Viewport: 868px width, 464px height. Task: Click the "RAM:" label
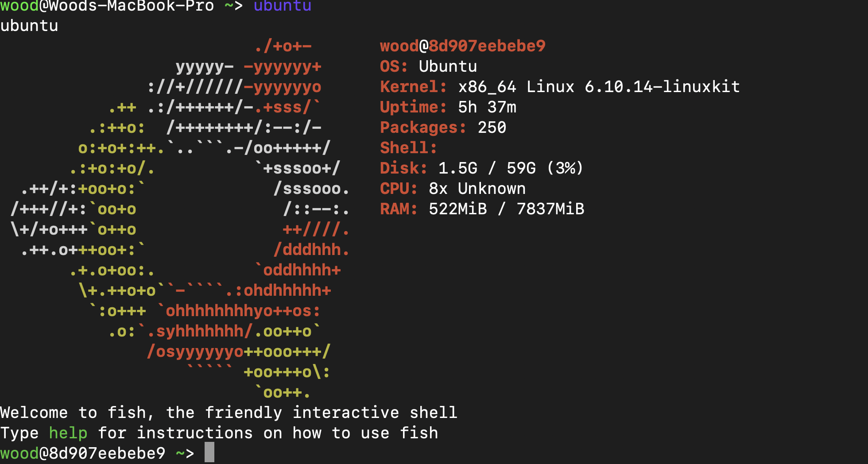398,209
